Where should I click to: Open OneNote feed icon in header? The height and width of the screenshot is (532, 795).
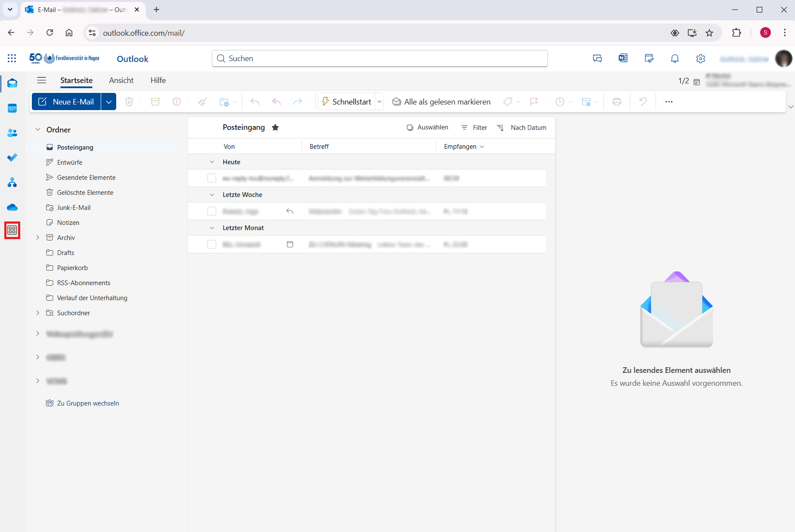point(623,58)
